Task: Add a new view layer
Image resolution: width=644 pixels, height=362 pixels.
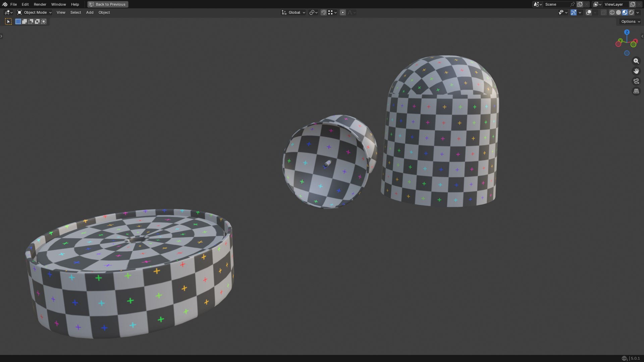Action: [633, 4]
